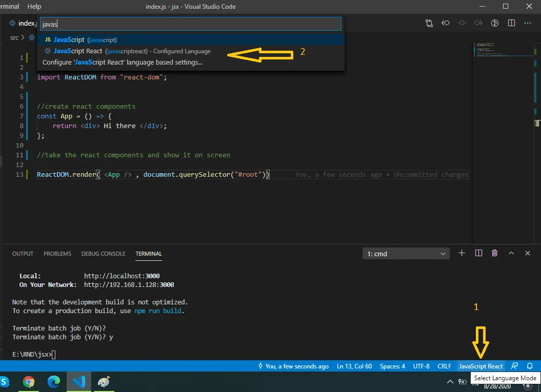
Task: Click the language search input field
Action: [191, 24]
